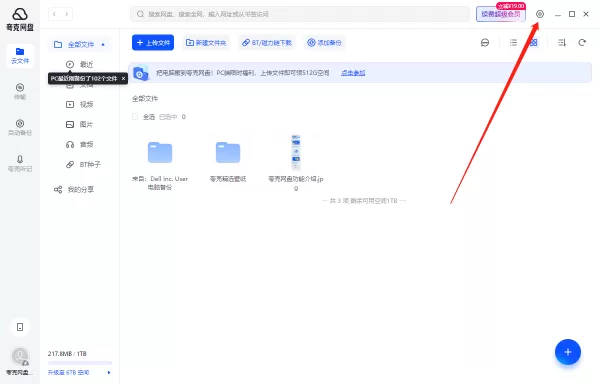The width and height of the screenshot is (600, 384).
Task: Open the settings gear icon
Action: coord(540,14)
